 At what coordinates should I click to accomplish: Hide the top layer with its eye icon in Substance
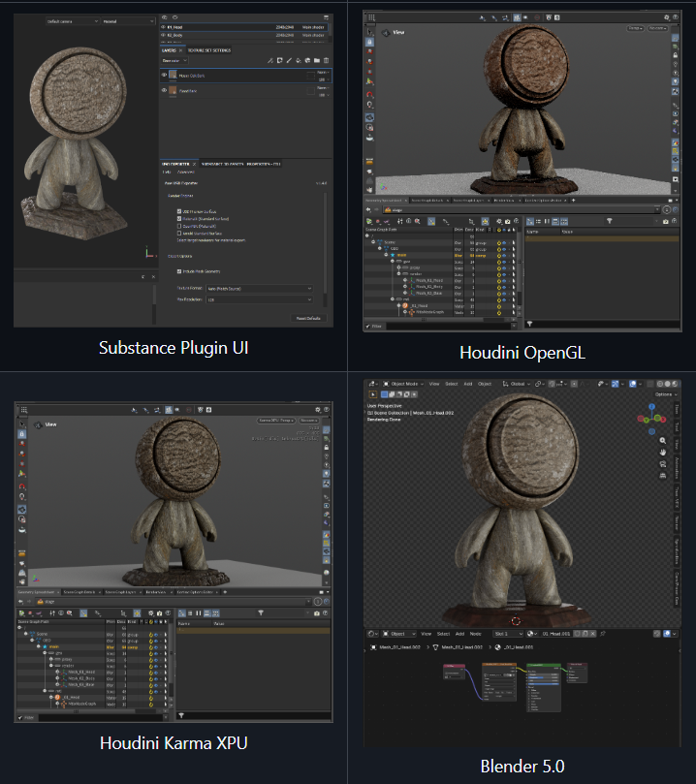click(164, 75)
